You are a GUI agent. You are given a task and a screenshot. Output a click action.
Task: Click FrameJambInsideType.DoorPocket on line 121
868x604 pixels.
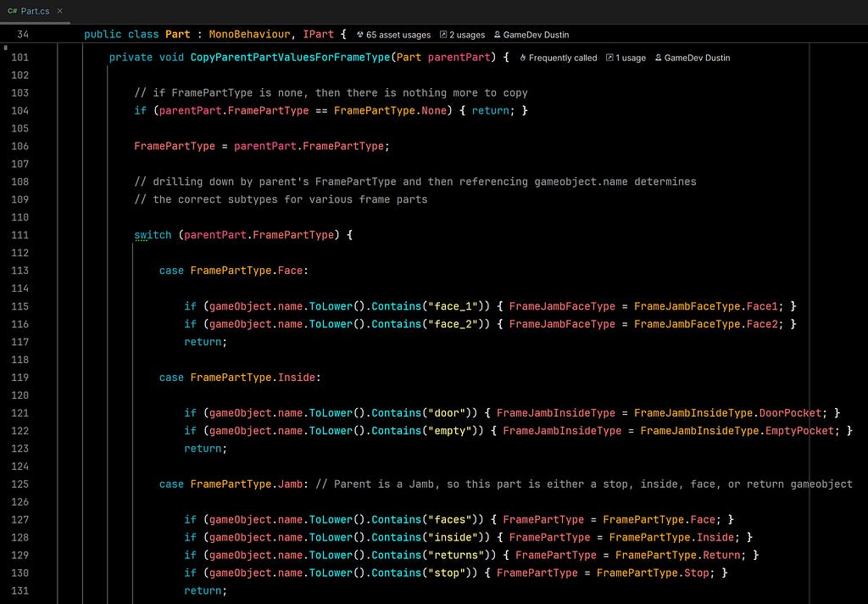click(x=728, y=413)
